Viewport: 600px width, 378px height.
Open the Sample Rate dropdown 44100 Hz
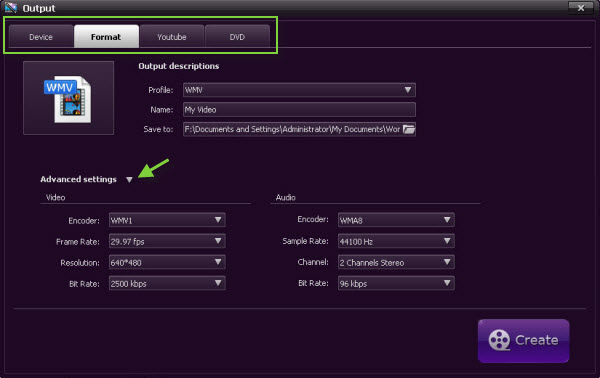[396, 241]
